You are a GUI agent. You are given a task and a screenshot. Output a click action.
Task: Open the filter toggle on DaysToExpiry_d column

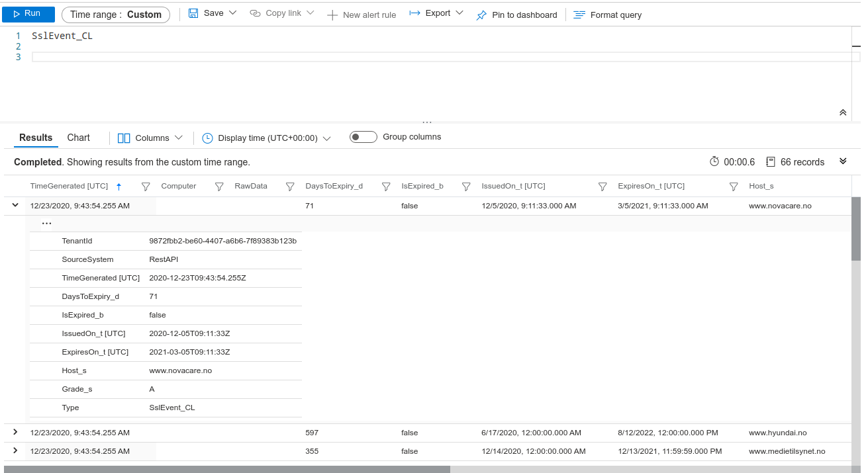tap(386, 186)
